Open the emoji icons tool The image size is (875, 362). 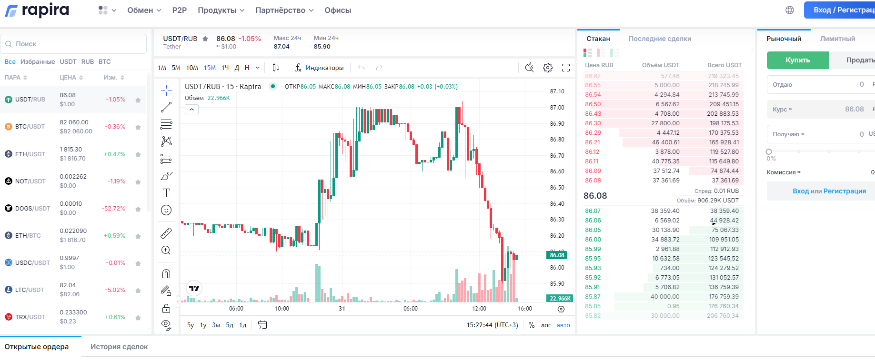[166, 210]
